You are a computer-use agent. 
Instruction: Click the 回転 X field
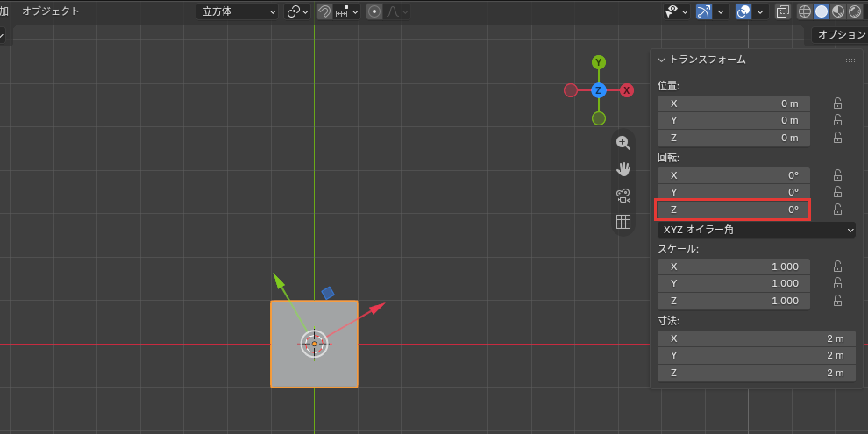coord(734,175)
